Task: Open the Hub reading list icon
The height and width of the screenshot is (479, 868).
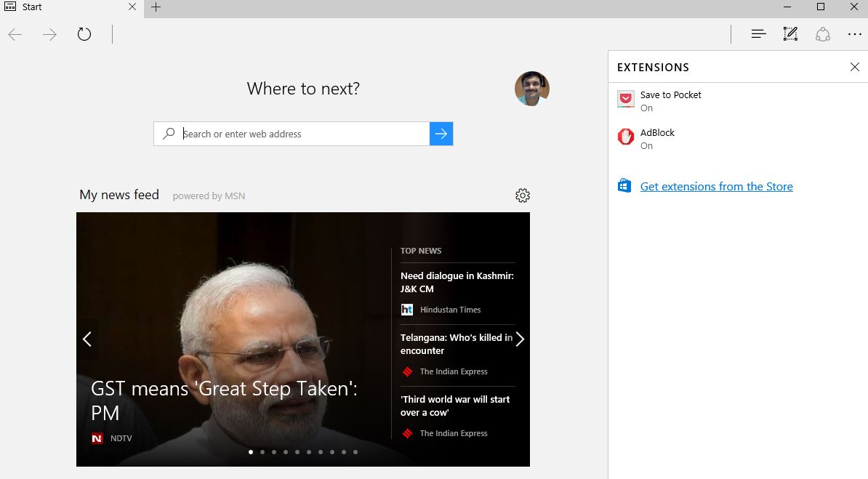Action: (x=758, y=34)
